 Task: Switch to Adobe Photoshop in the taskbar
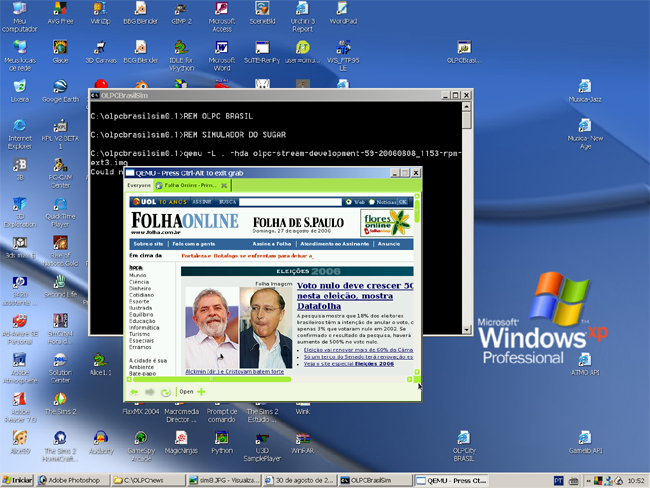(x=69, y=480)
